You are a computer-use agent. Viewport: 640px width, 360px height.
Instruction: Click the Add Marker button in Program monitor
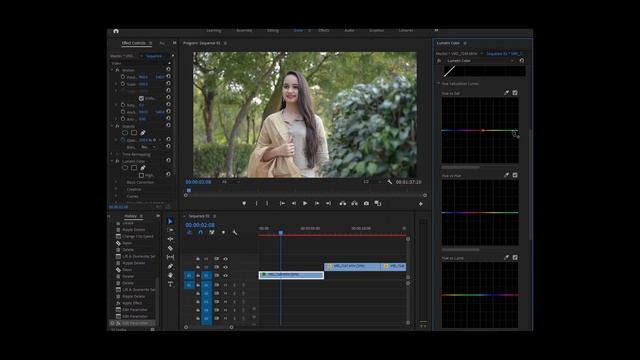(x=244, y=203)
